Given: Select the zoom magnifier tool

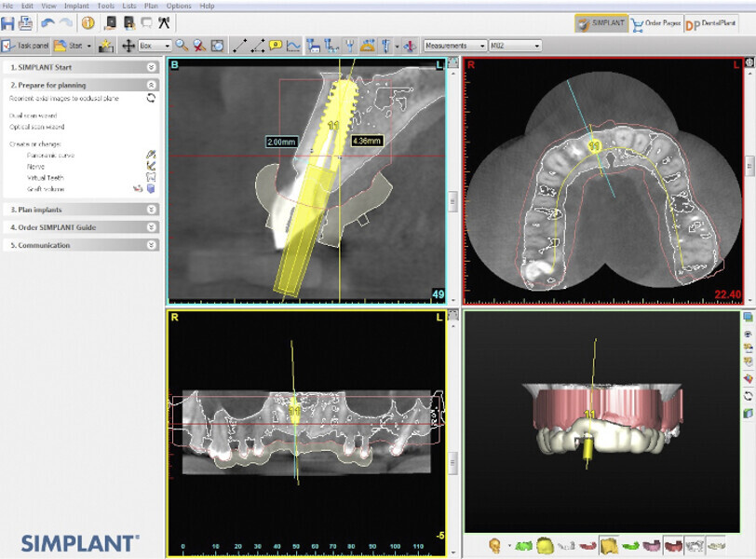Looking at the screenshot, I should coord(182,45).
